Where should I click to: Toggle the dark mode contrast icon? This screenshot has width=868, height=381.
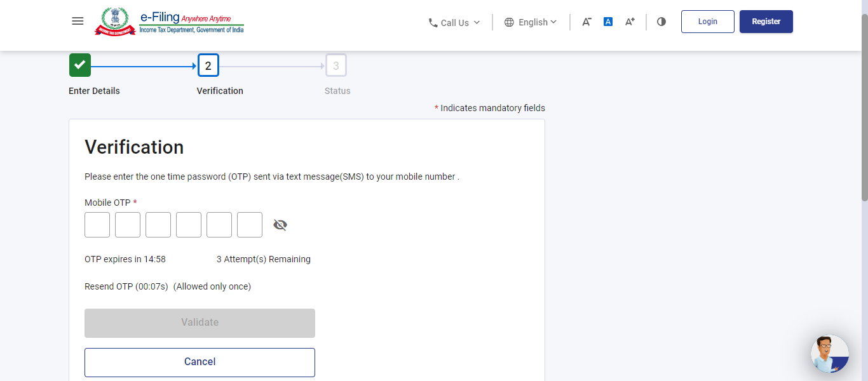pyautogui.click(x=661, y=22)
